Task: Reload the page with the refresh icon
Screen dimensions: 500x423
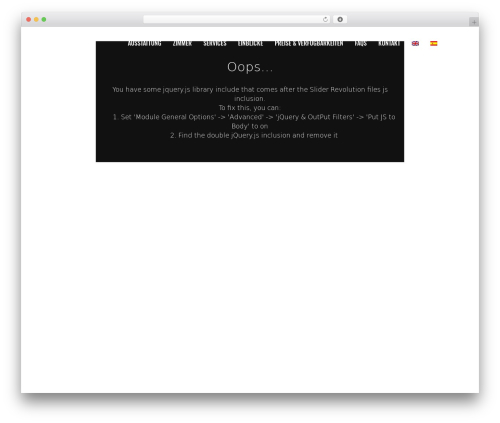Action: pos(325,19)
